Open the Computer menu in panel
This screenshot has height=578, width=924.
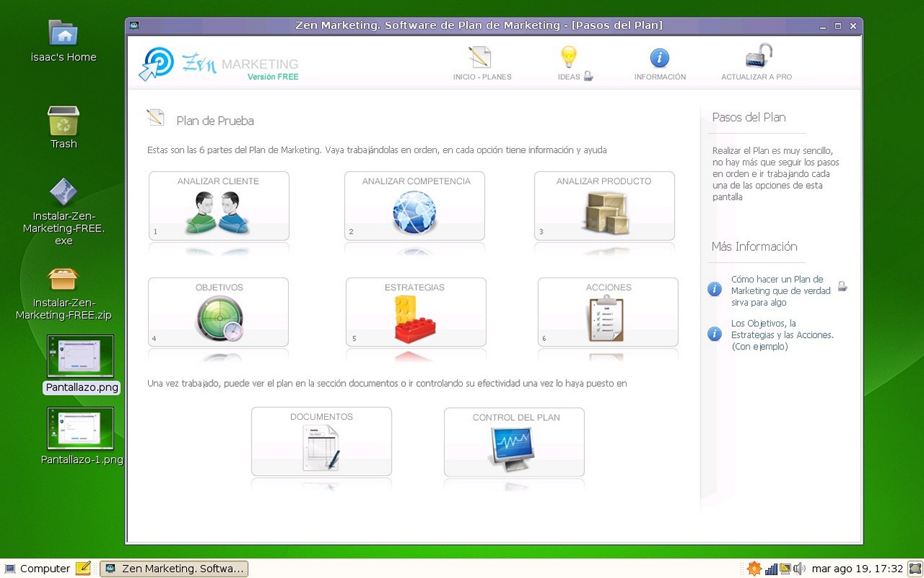37,569
